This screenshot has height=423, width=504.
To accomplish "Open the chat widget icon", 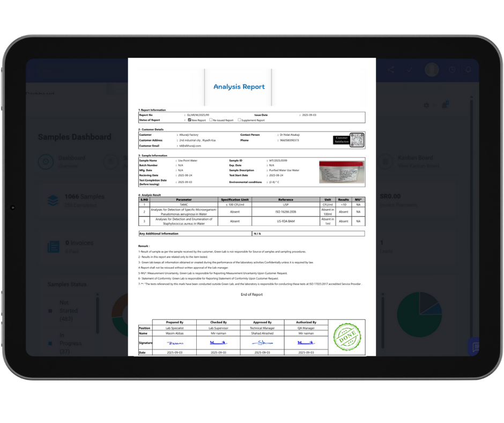I will (x=474, y=347).
